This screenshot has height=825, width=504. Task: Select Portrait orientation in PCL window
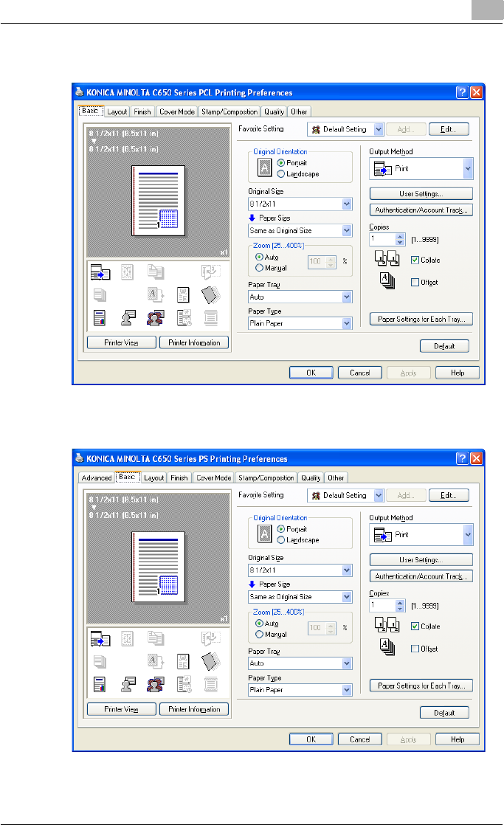tap(281, 163)
